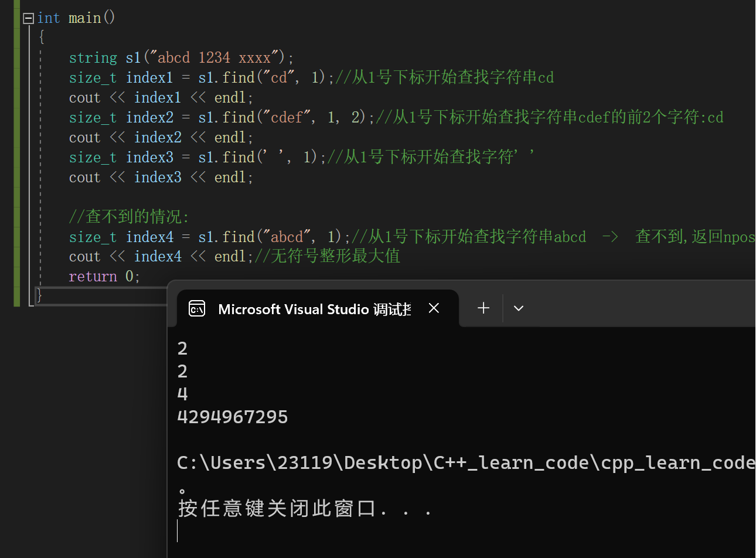Click the 'cout << index1 << endl;' line
This screenshot has width=756, height=558.
(x=161, y=97)
